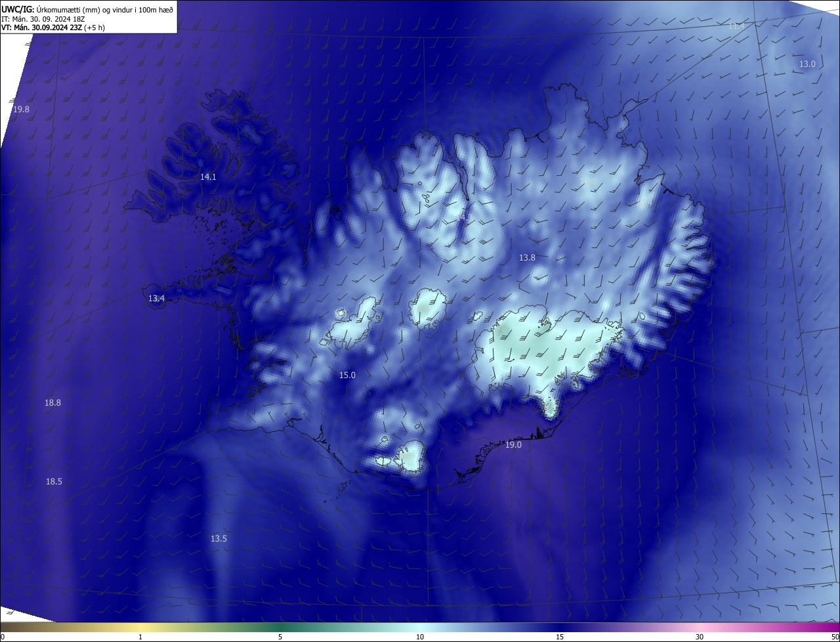Click the UWC/IG Úrkomumætti title line

(x=87, y=9)
